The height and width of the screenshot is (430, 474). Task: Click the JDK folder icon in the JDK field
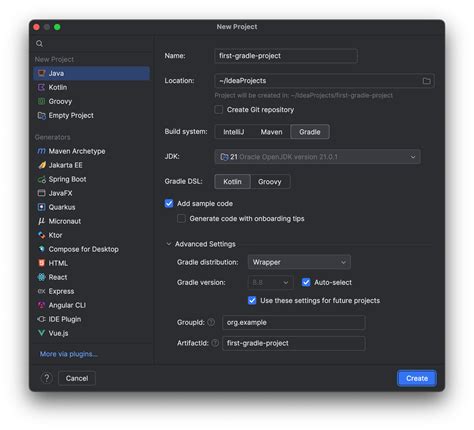(x=224, y=157)
